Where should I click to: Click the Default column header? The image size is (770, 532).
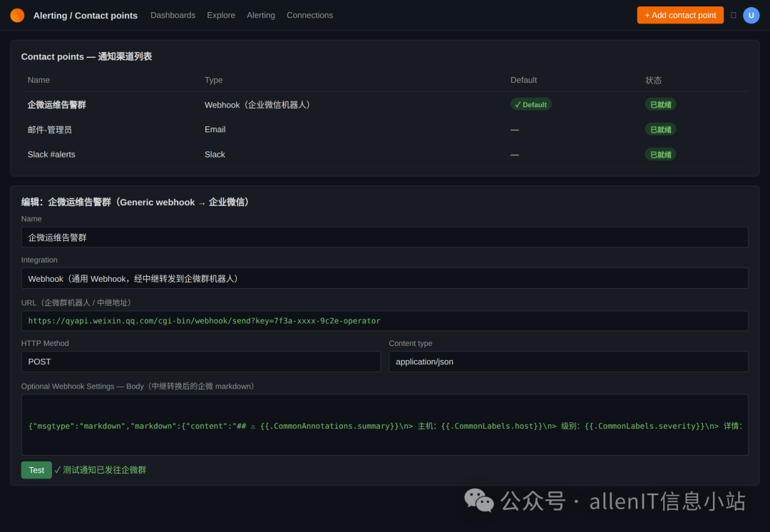pyautogui.click(x=523, y=80)
